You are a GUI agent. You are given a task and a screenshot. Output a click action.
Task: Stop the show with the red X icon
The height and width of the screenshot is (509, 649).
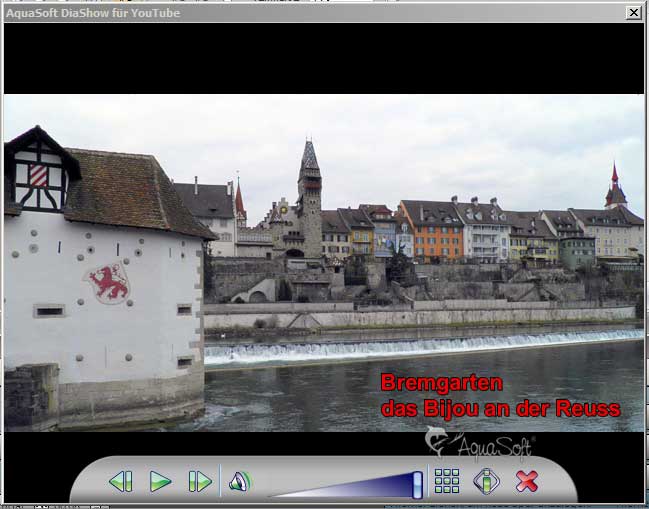pyautogui.click(x=527, y=482)
